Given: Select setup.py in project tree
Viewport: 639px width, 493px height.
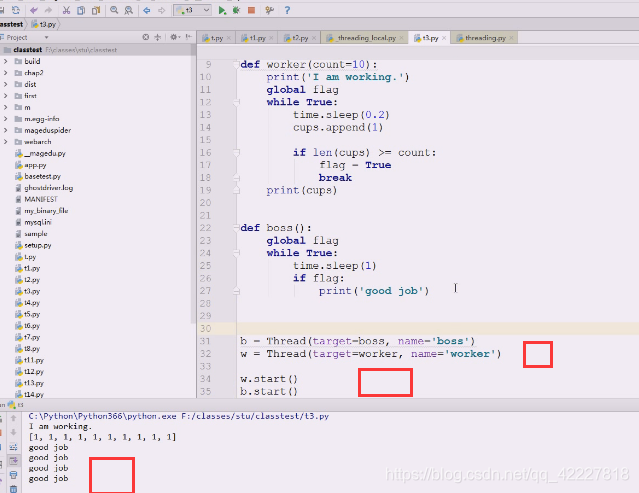Looking at the screenshot, I should point(37,245).
